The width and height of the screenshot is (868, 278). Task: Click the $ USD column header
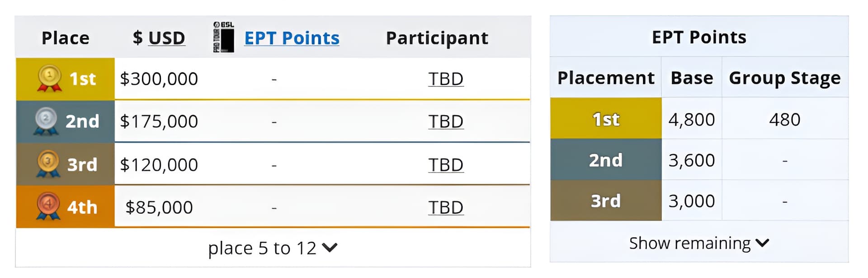[157, 38]
